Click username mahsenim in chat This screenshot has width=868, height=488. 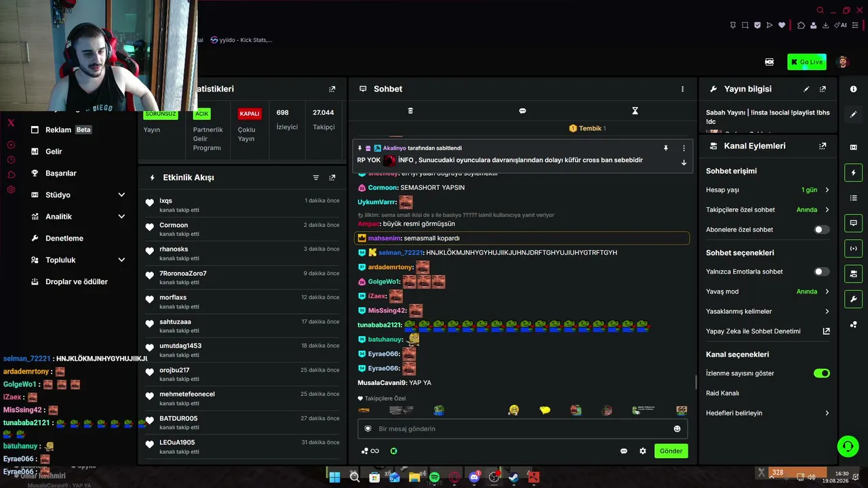(x=384, y=238)
